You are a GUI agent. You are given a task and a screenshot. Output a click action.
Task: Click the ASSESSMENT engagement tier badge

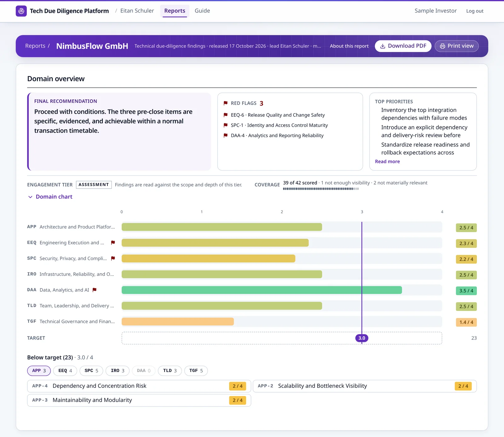point(94,185)
